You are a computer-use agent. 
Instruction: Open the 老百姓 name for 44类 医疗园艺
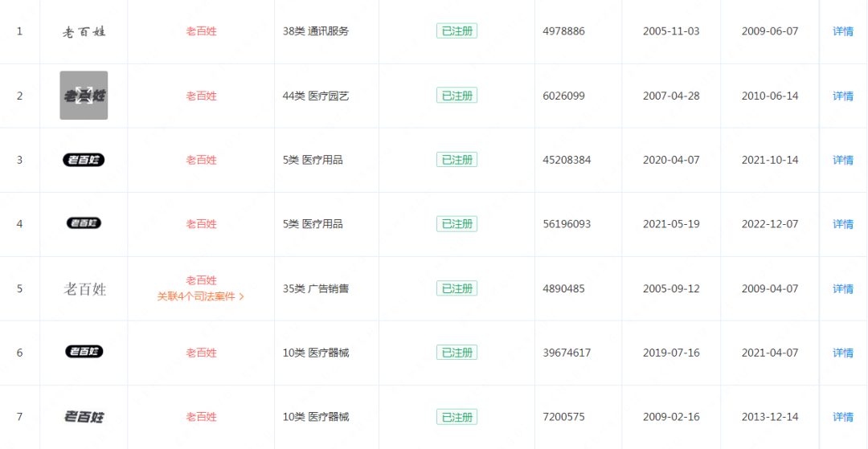pos(201,96)
